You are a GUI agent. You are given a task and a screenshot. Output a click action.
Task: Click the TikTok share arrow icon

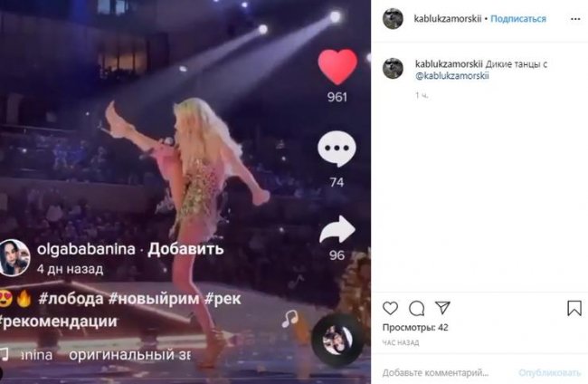337,229
